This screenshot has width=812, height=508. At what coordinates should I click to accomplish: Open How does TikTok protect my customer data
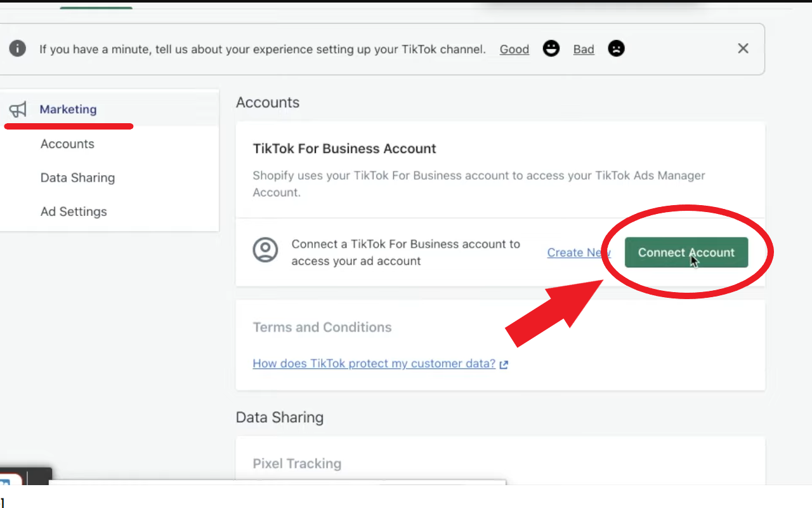pos(374,364)
